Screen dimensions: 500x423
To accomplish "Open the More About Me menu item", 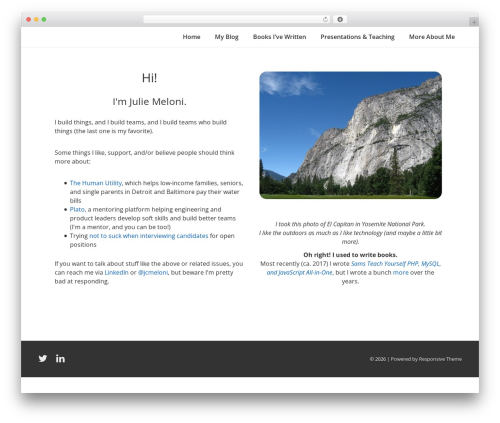I will (x=432, y=37).
